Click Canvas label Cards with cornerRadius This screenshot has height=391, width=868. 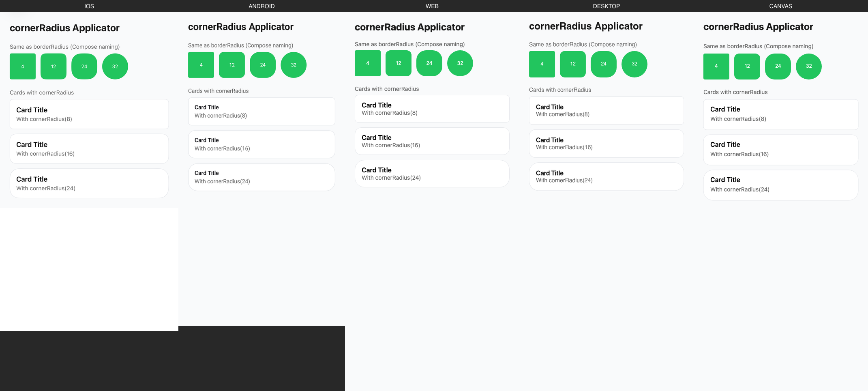[x=735, y=92]
